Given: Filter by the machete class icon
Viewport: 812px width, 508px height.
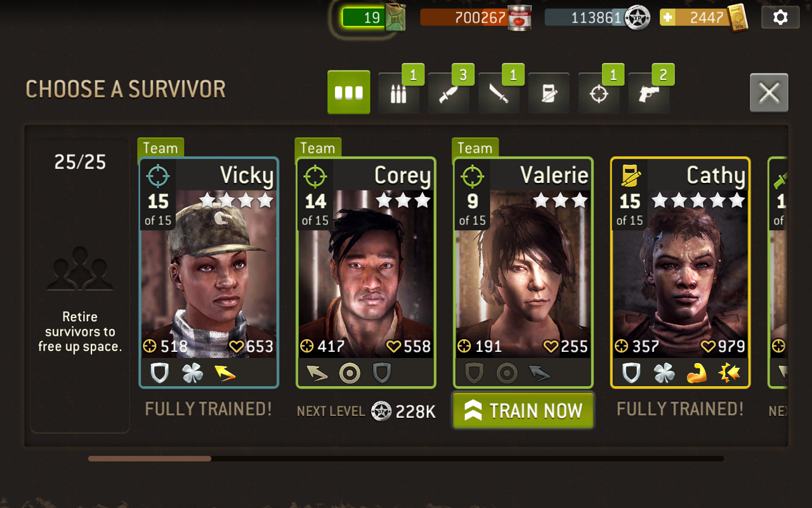Looking at the screenshot, I should (499, 93).
